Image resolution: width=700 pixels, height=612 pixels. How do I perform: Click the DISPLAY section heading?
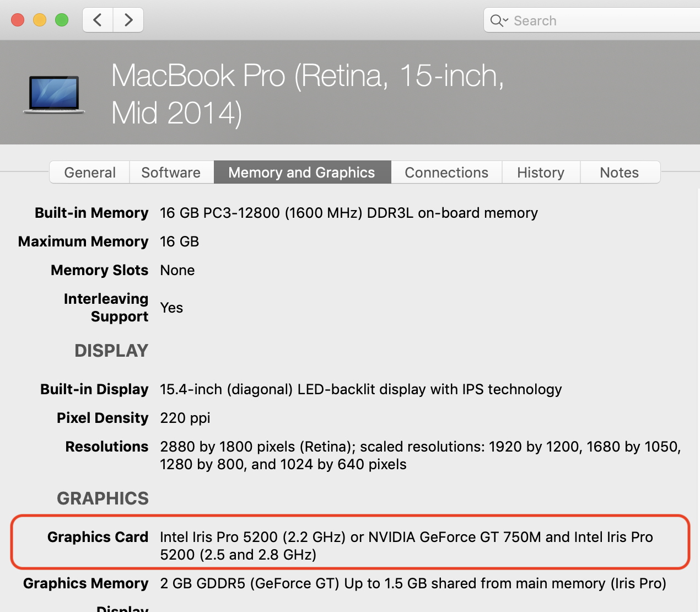click(x=111, y=351)
